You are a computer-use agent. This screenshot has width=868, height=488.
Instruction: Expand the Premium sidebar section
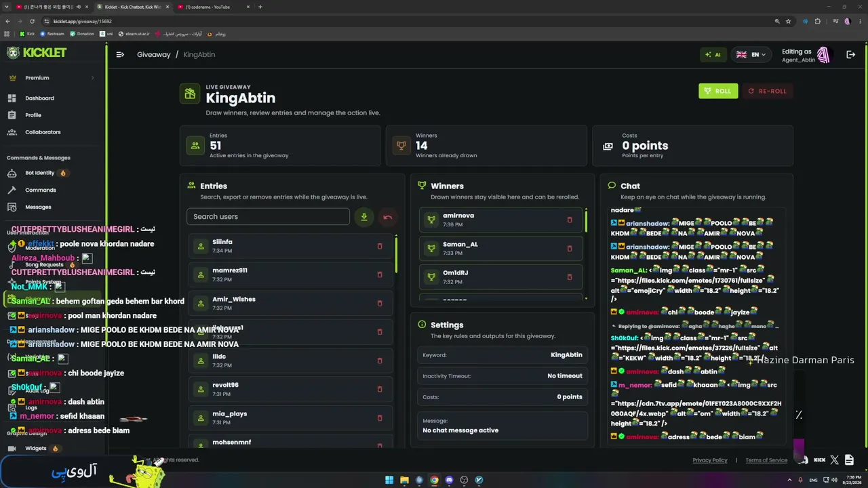[x=51, y=78]
